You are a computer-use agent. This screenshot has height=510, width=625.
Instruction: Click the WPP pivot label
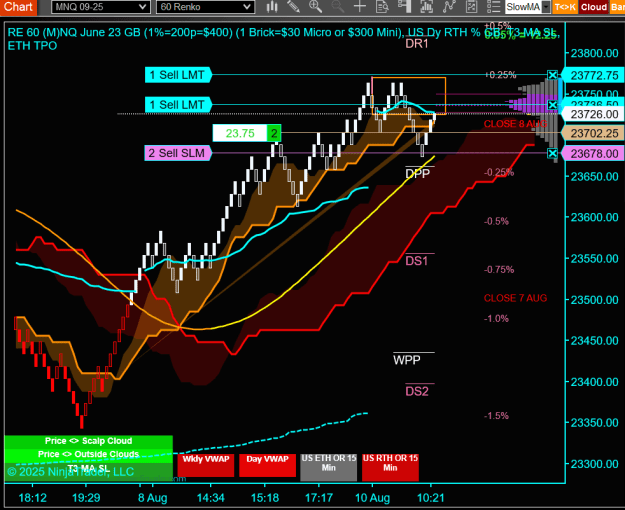(407, 360)
